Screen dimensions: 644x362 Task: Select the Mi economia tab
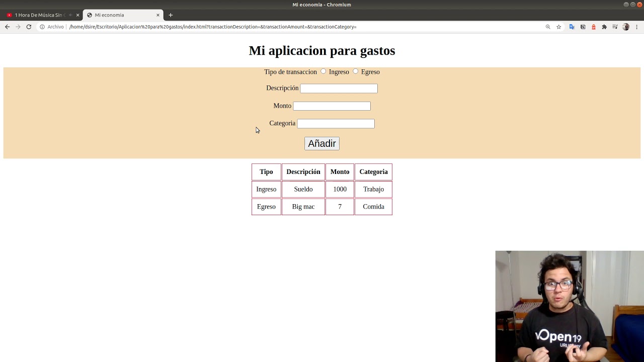[123, 15]
